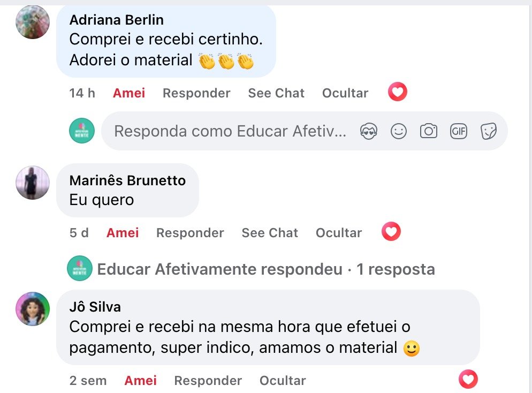Toggle Amei reaction on Jô Silva's comment

(141, 381)
